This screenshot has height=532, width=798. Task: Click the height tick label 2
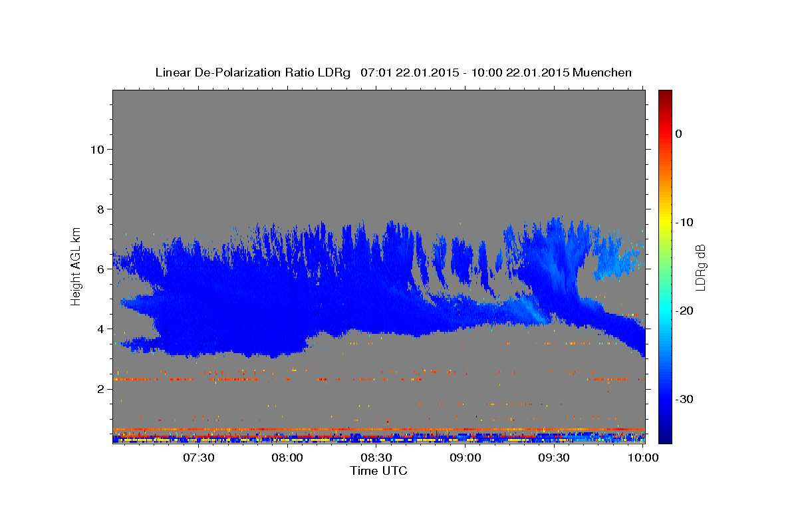point(102,388)
